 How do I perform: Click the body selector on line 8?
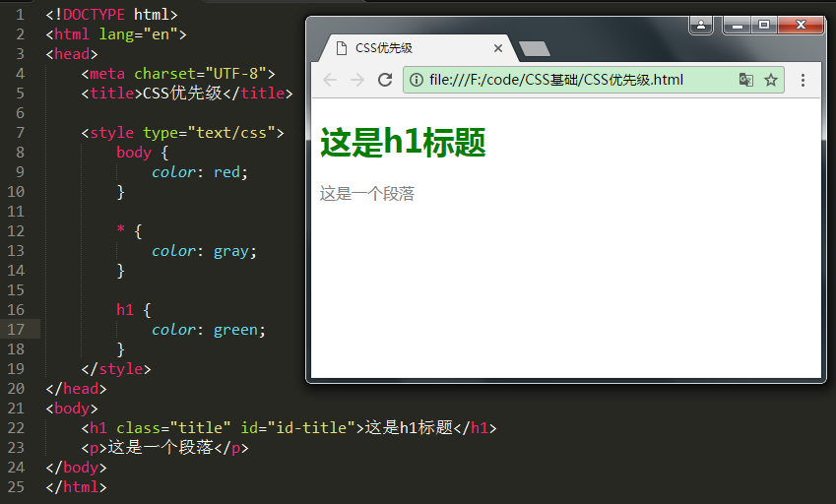(x=134, y=153)
